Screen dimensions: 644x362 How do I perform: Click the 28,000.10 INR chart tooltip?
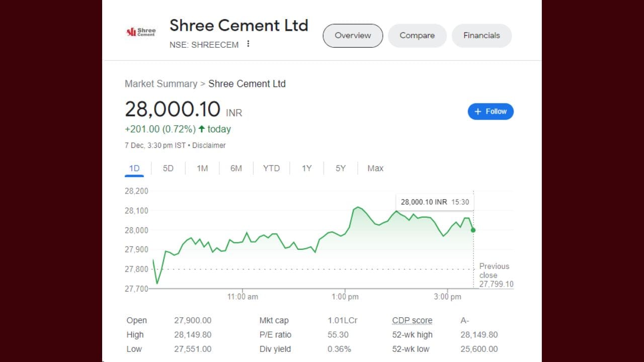(x=435, y=202)
